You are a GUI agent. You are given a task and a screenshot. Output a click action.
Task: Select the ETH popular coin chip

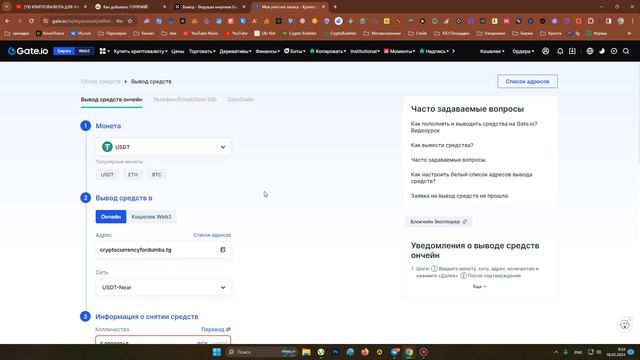(133, 175)
